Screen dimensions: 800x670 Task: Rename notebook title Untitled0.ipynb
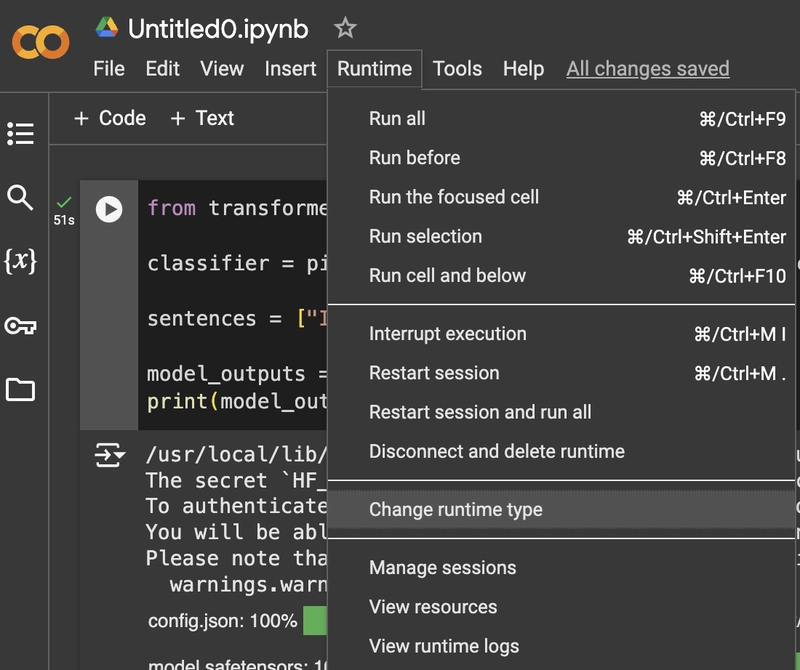coord(218,29)
